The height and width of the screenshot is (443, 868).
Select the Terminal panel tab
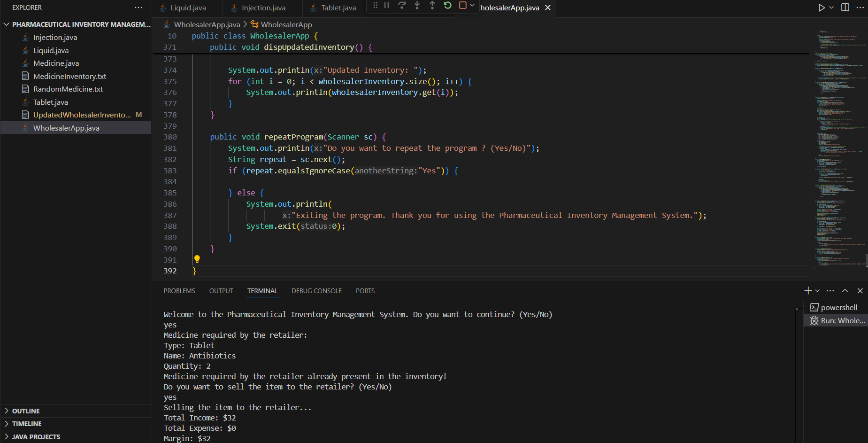click(x=262, y=291)
